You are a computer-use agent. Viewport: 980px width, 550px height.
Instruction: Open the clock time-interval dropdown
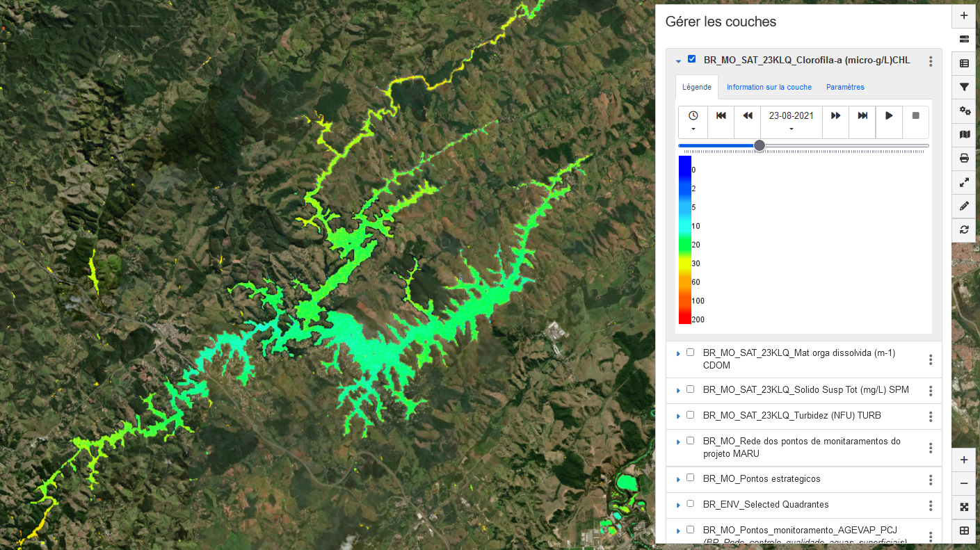693,122
